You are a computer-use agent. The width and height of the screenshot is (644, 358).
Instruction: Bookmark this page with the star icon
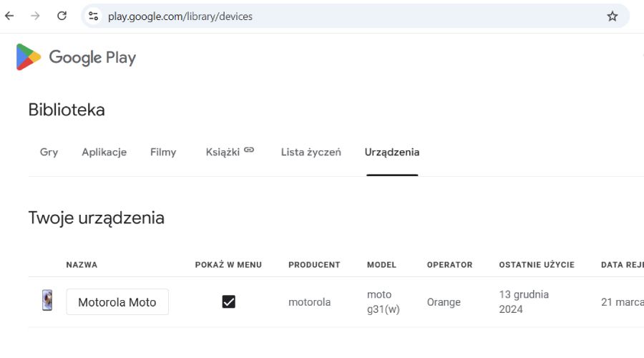click(612, 16)
